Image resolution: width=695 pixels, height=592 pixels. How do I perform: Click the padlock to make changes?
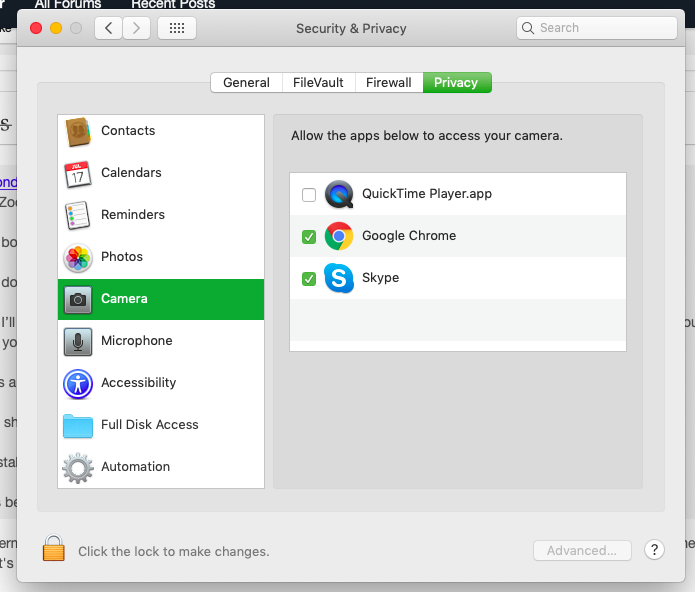(x=53, y=549)
